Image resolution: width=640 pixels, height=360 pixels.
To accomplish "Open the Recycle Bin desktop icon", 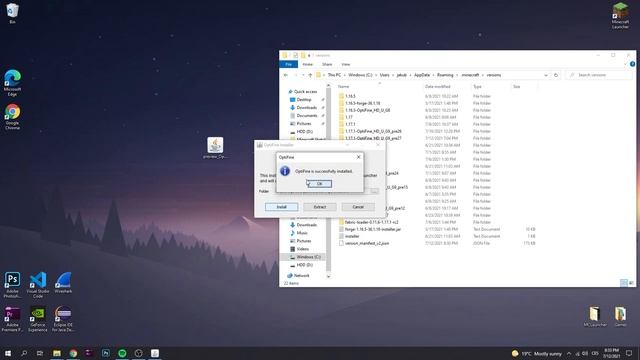I will pyautogui.click(x=12, y=13).
